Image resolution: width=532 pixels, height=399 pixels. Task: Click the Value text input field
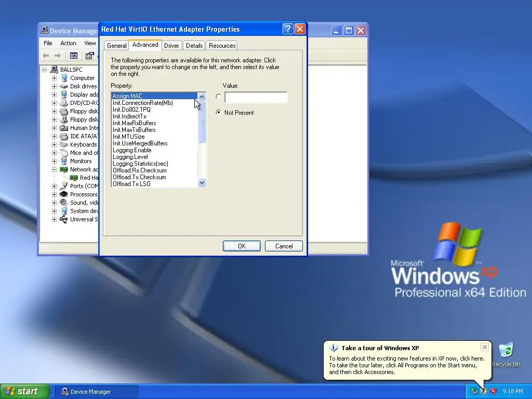tap(256, 97)
